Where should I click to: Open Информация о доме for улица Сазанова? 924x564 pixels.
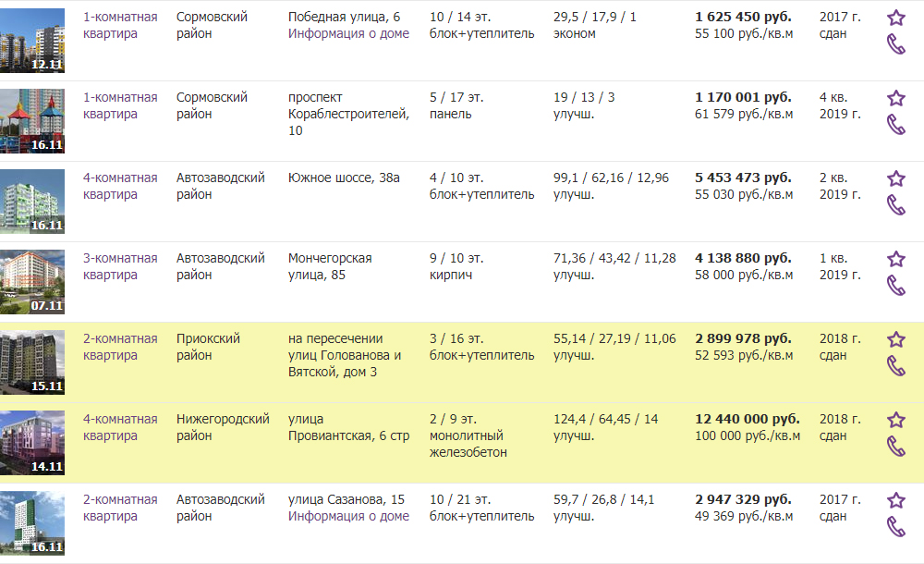click(x=348, y=517)
